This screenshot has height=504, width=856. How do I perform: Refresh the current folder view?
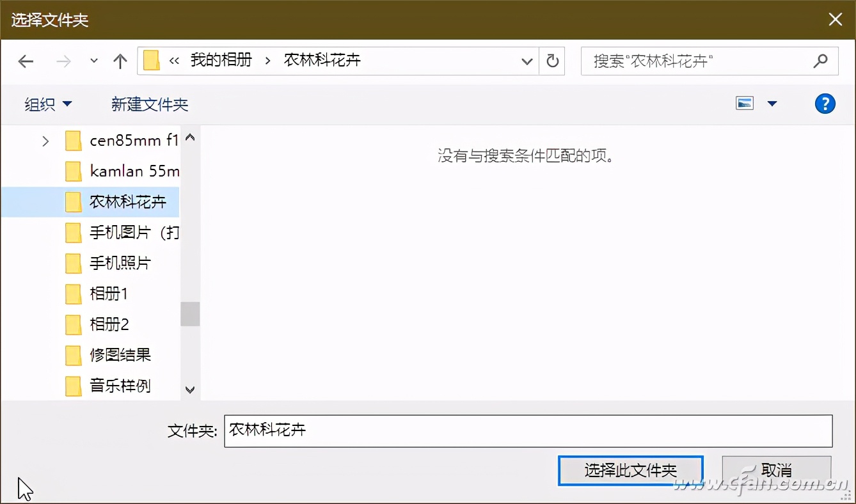click(551, 61)
